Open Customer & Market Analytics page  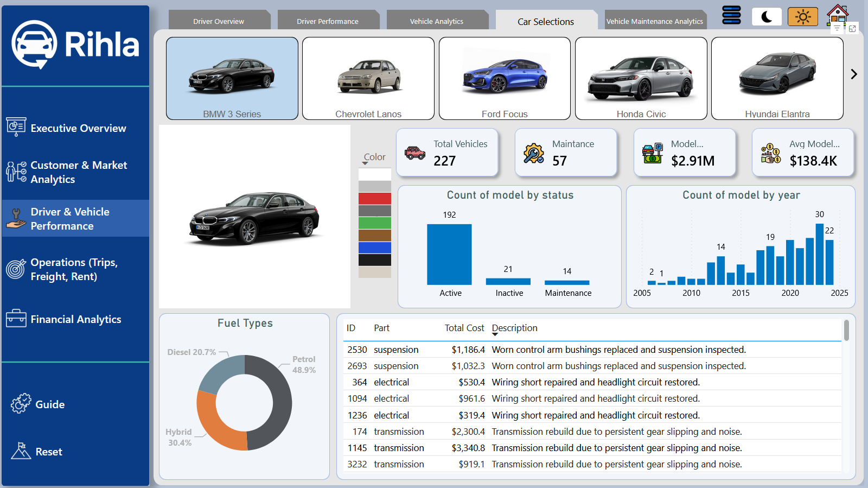point(75,172)
